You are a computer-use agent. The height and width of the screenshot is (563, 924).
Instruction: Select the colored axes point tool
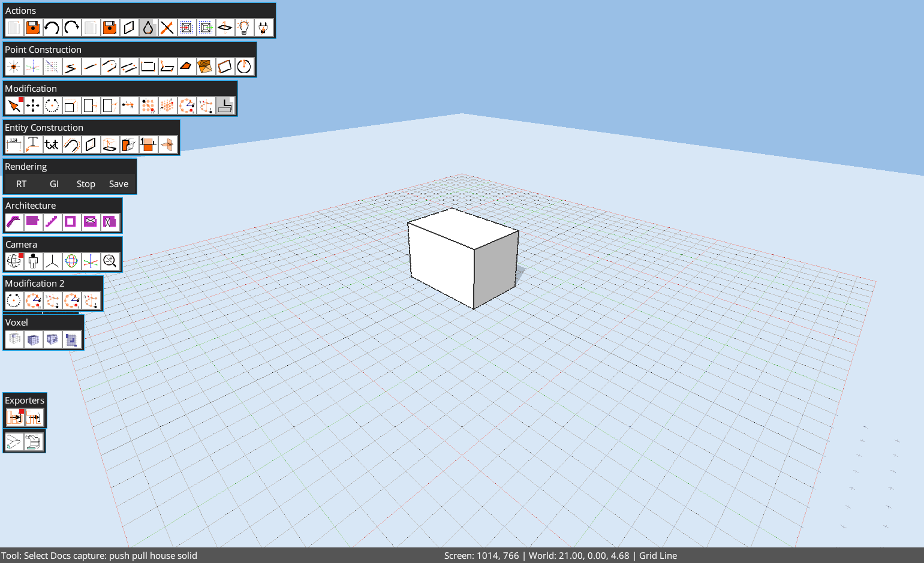coord(33,67)
